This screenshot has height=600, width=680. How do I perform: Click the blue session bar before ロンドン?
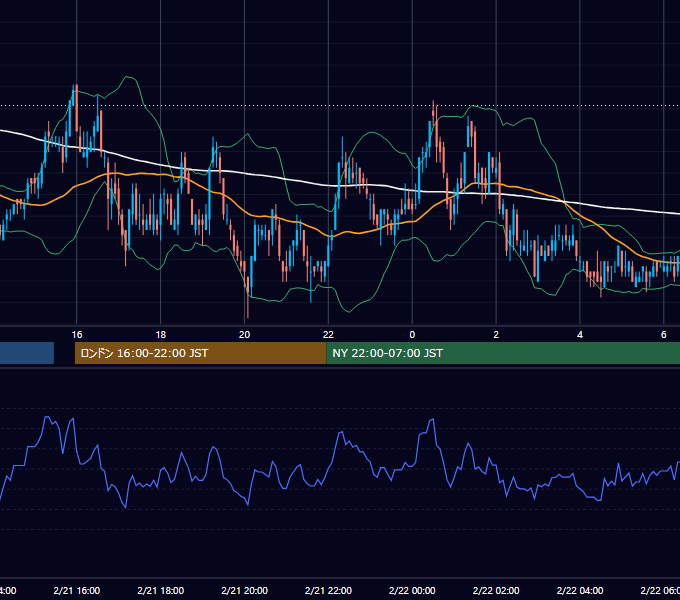click(x=27, y=353)
